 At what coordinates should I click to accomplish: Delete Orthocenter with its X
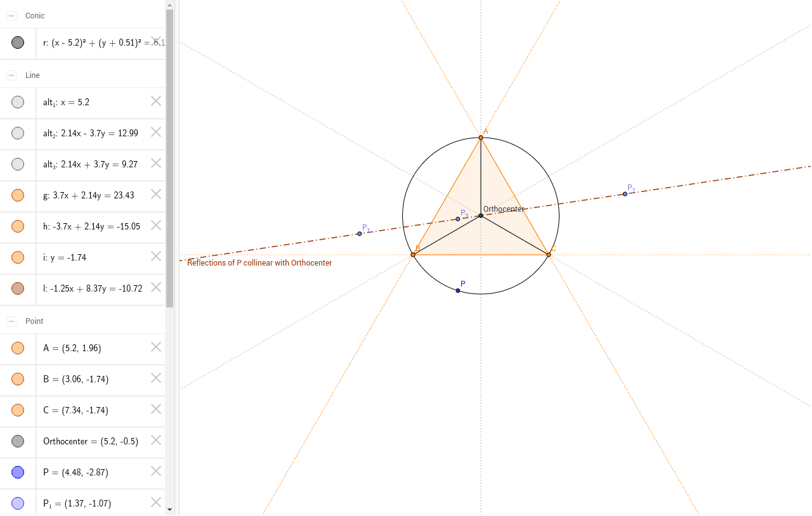(x=156, y=439)
